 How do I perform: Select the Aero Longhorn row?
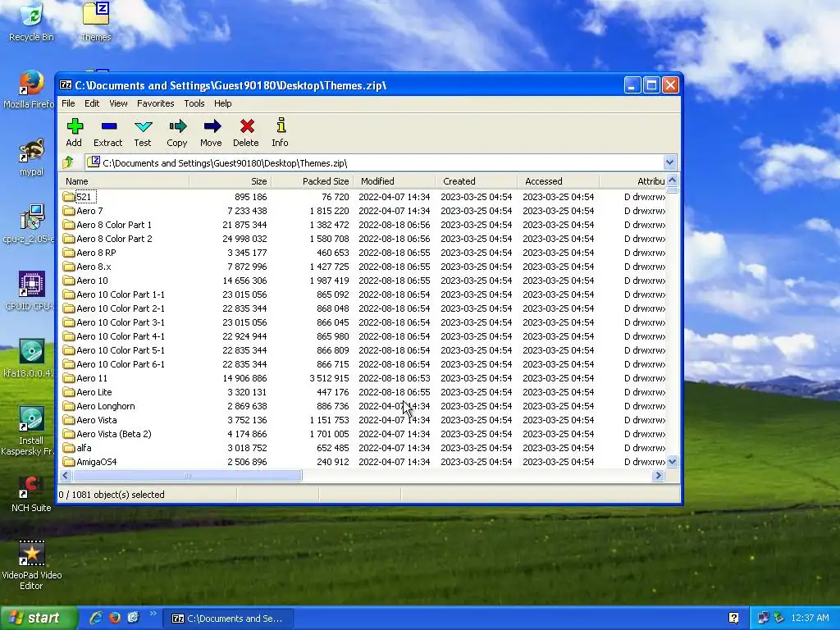pyautogui.click(x=362, y=405)
